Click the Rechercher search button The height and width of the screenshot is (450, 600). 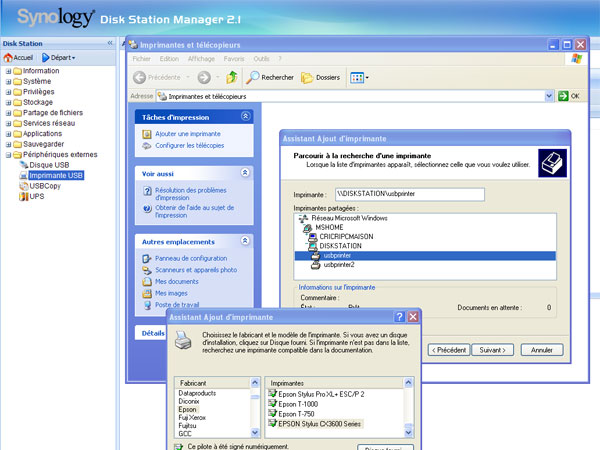pyautogui.click(x=269, y=77)
